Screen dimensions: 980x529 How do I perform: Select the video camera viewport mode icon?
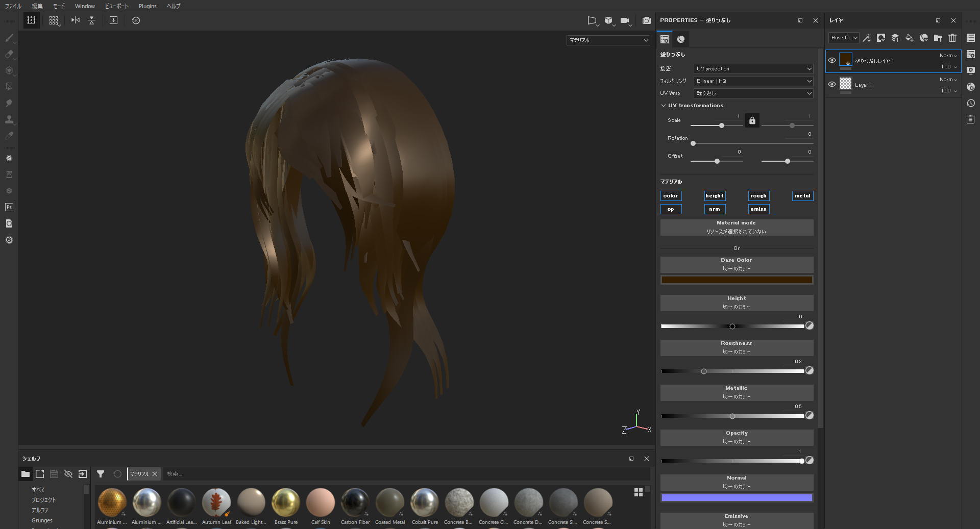(624, 21)
